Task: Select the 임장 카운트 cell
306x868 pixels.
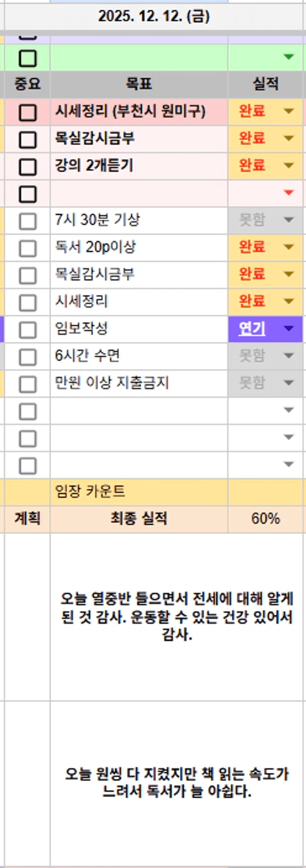Action: tap(139, 492)
